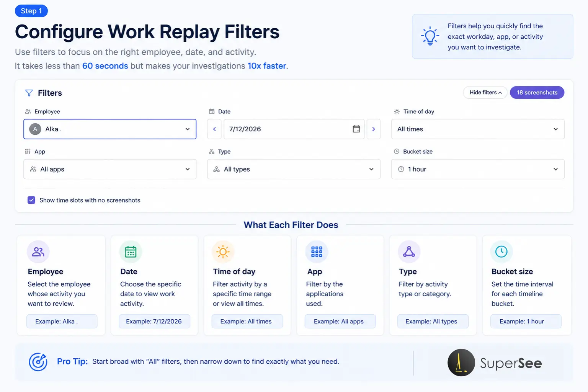Image resolution: width=588 pixels, height=392 pixels.
Task: Click the lightbulb tip icon
Action: pos(430,36)
